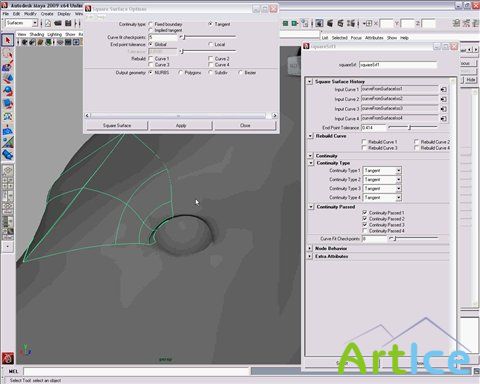
Task: Click the Render current frame clapper icon
Action: (x=330, y=23)
